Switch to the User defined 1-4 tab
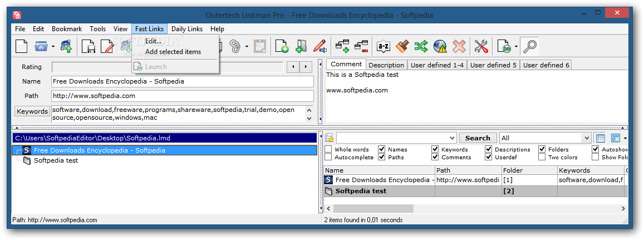 tap(437, 65)
